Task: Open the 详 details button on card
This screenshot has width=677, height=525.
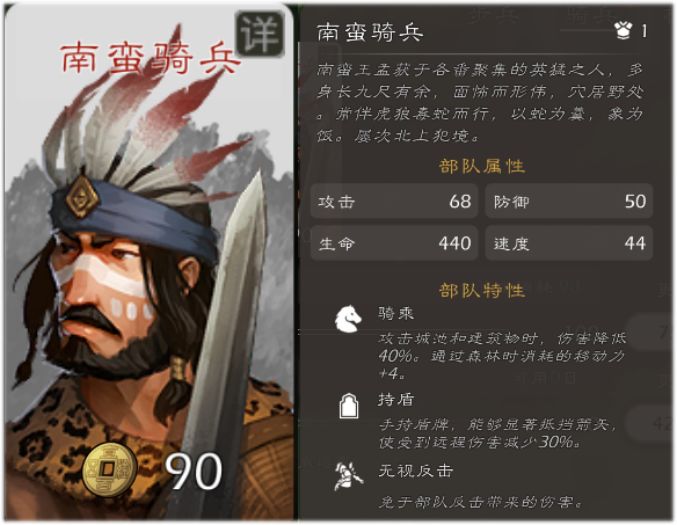Action: point(259,34)
